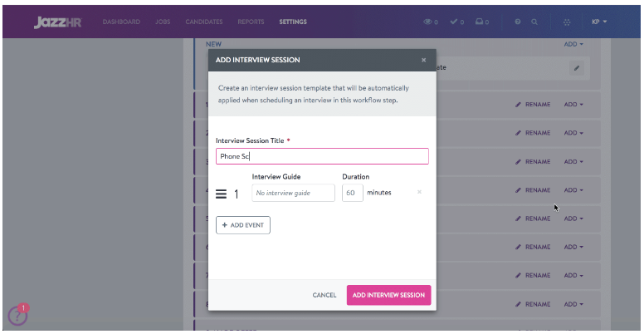Open the Dashboard menu item
Image resolution: width=644 pixels, height=334 pixels.
[x=121, y=22]
